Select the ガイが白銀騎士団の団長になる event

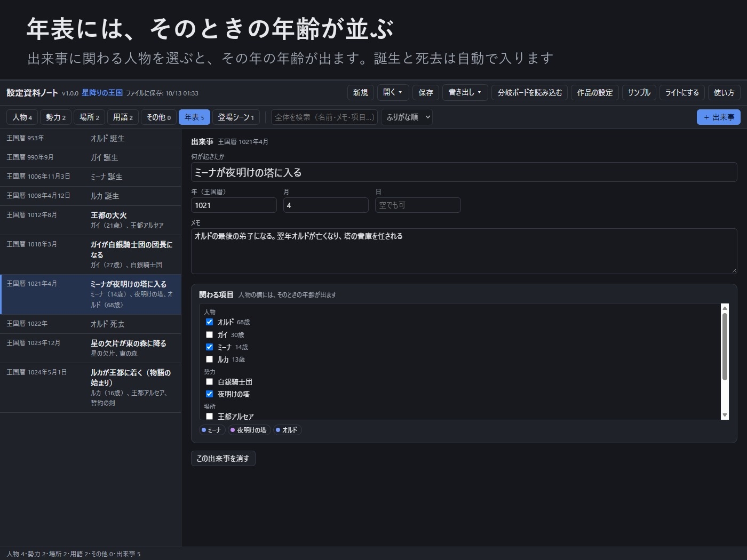(91, 254)
